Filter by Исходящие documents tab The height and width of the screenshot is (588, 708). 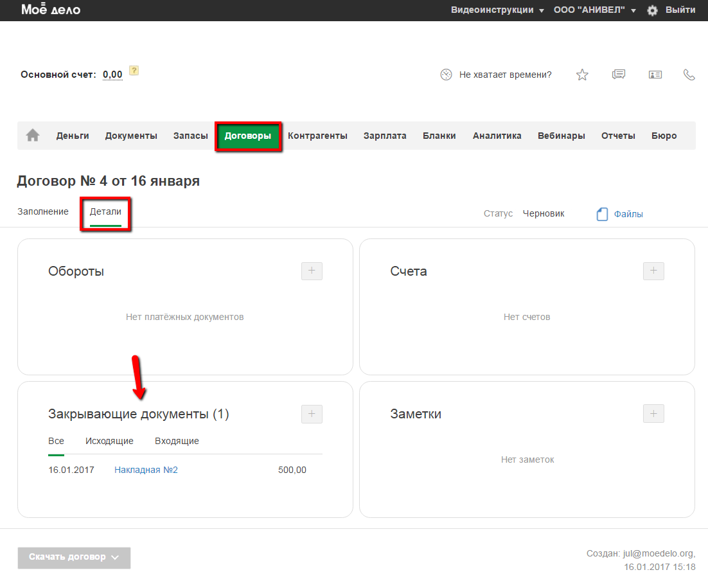(109, 441)
